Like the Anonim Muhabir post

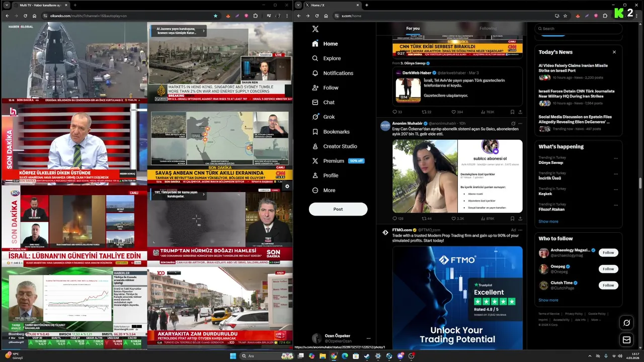point(457,219)
